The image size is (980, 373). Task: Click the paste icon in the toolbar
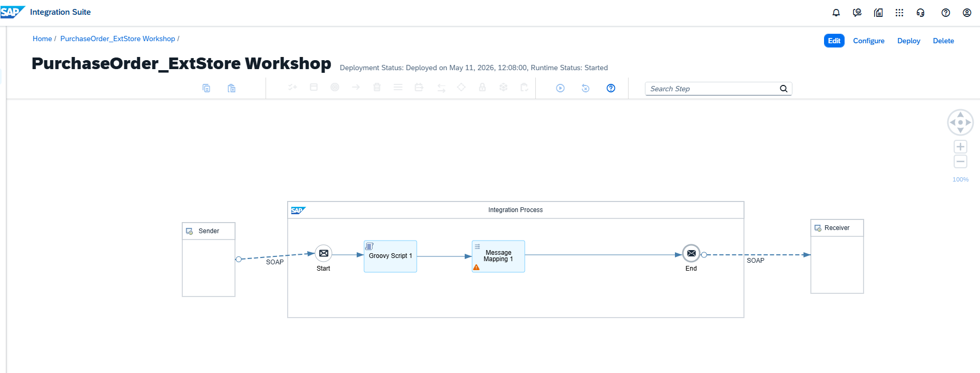(x=232, y=88)
